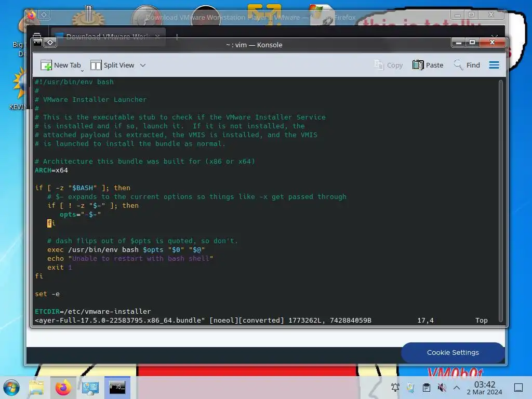Close the Firefox window
This screenshot has height=399, width=532.
[491, 15]
